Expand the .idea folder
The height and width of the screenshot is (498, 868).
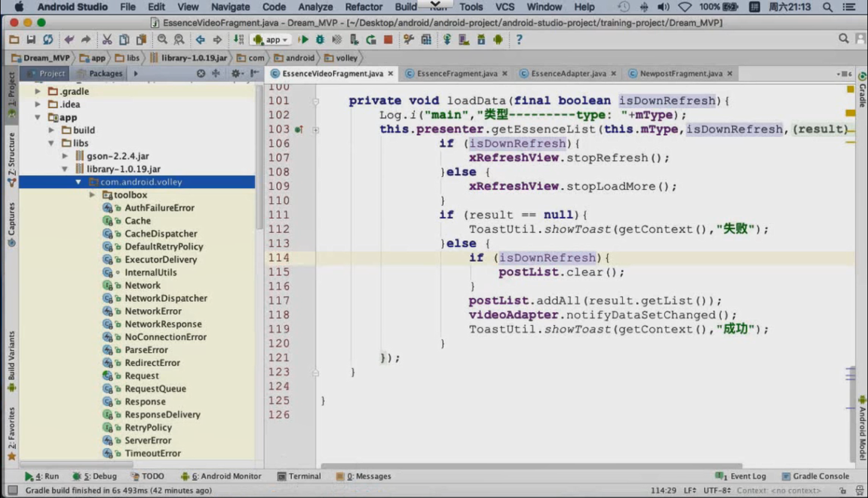coord(38,104)
